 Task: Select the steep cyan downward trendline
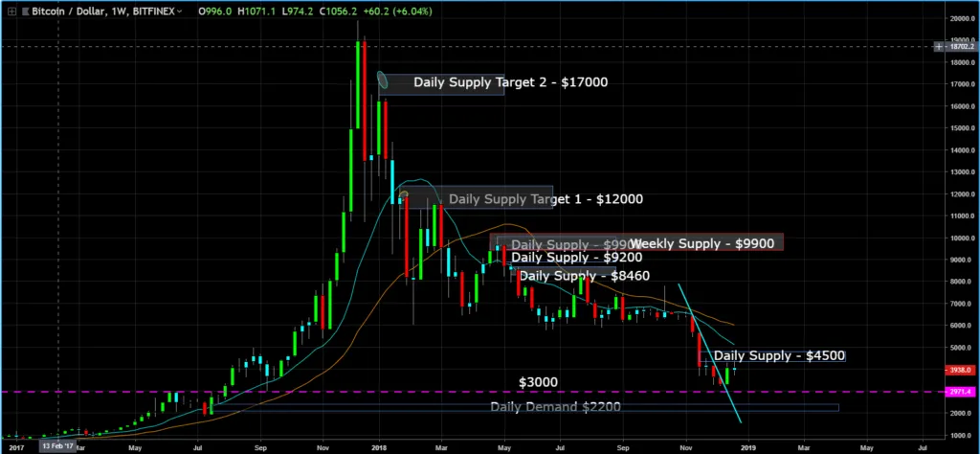click(x=710, y=354)
